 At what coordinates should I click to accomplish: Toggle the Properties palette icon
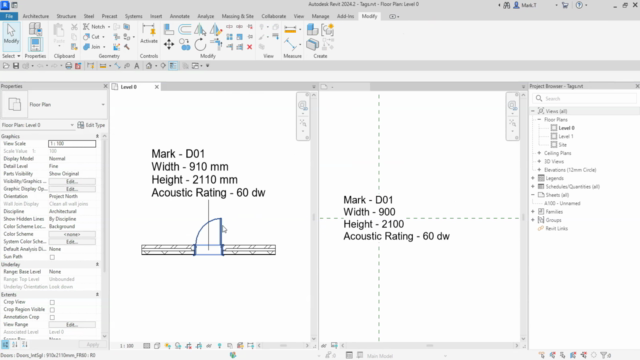point(35,44)
